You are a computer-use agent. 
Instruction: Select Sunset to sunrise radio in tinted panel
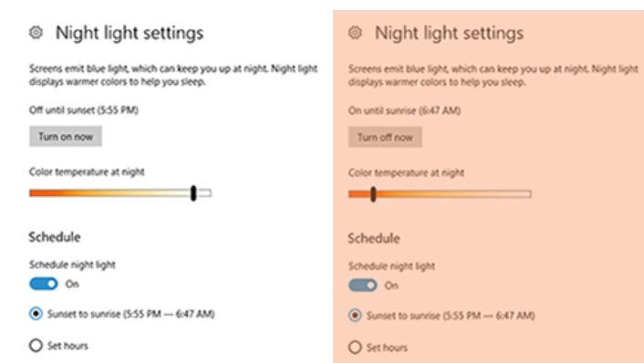[x=355, y=316]
